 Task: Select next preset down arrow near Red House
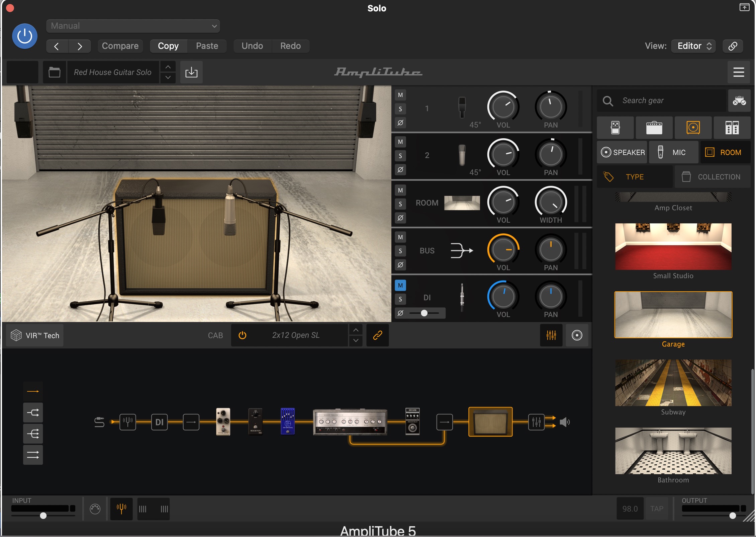pos(168,78)
